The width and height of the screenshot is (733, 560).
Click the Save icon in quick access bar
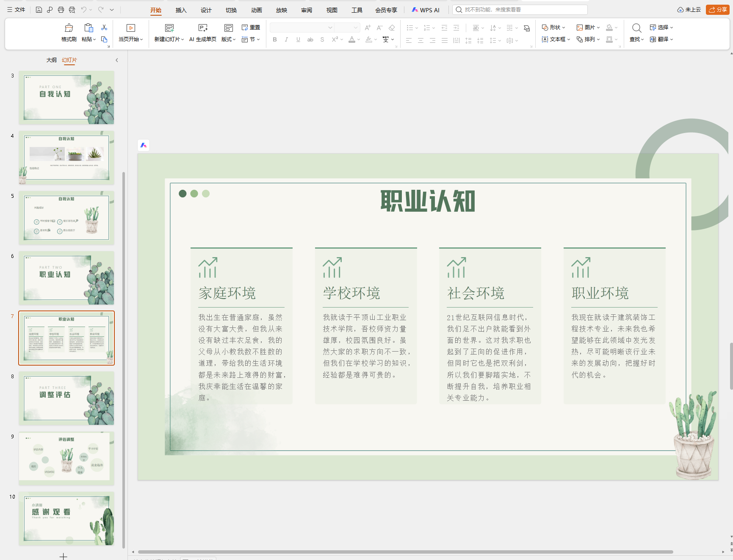[39, 10]
